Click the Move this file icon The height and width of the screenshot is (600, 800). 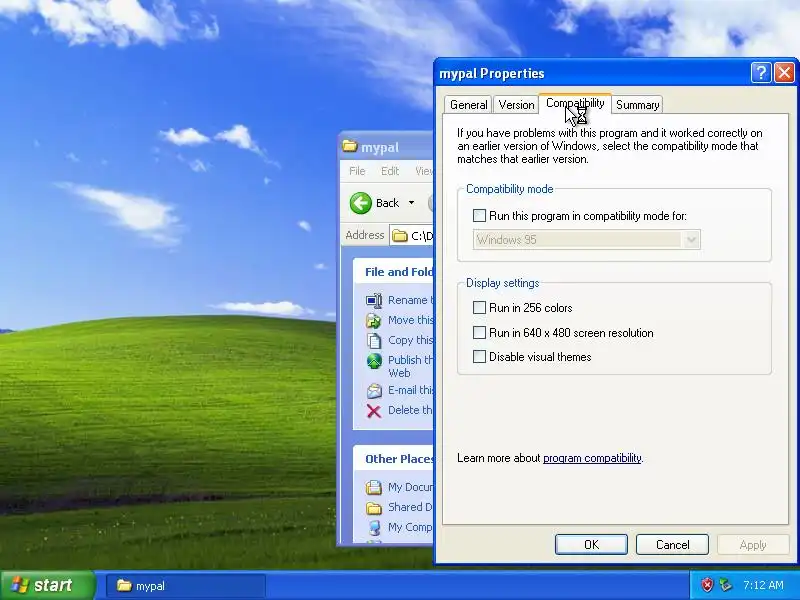coord(374,320)
